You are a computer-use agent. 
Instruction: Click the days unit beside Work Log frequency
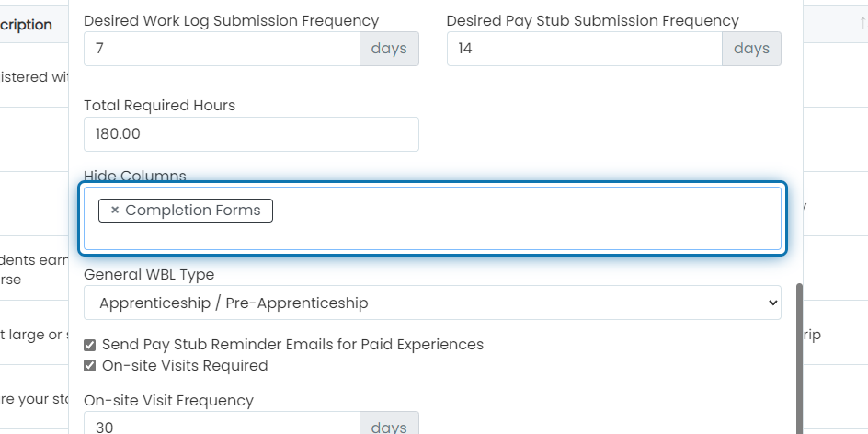(389, 49)
